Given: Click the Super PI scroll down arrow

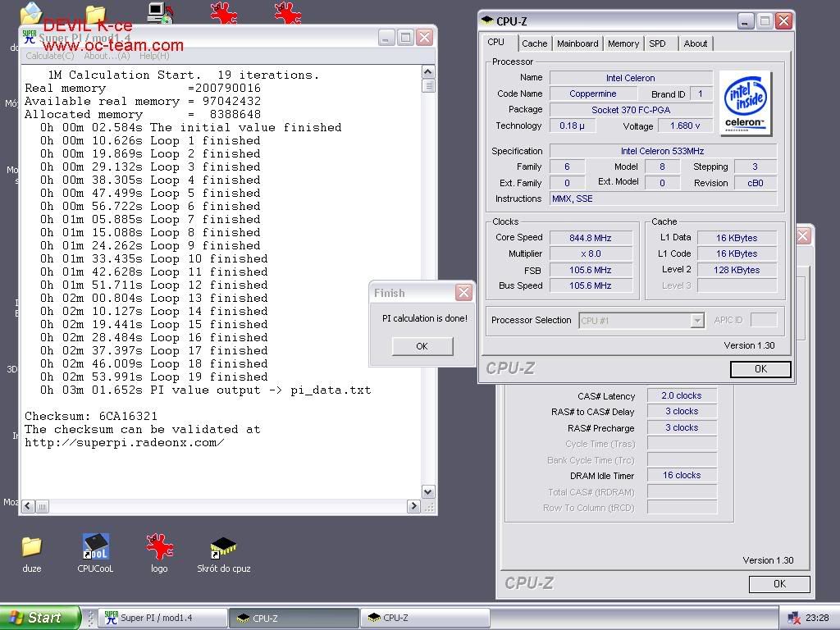Looking at the screenshot, I should coord(428,491).
